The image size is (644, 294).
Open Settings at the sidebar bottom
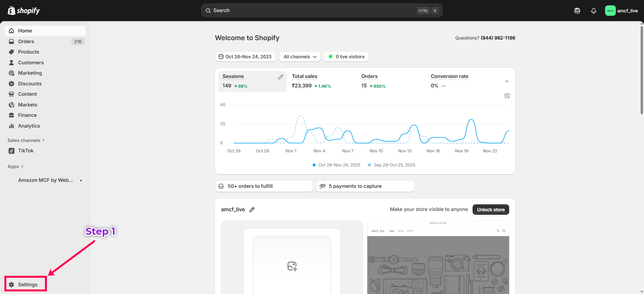(x=28, y=285)
